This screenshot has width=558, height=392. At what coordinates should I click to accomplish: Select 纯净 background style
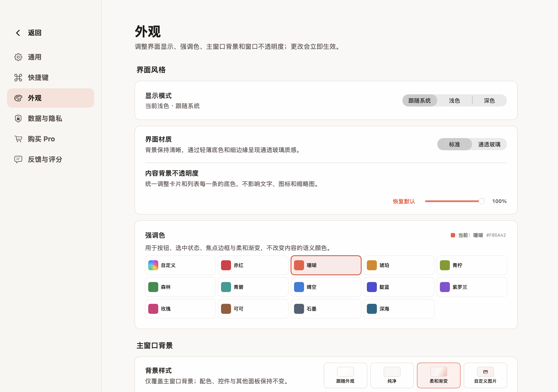tap(392, 375)
